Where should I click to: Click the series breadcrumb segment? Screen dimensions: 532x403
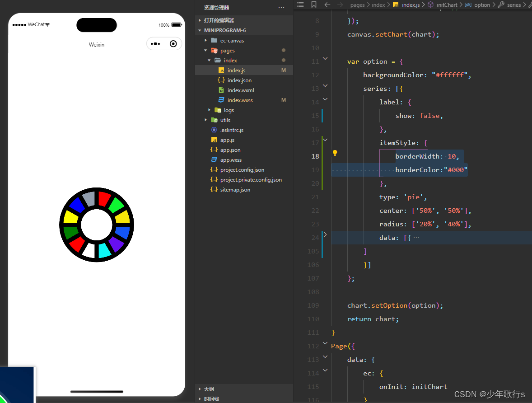pos(513,5)
